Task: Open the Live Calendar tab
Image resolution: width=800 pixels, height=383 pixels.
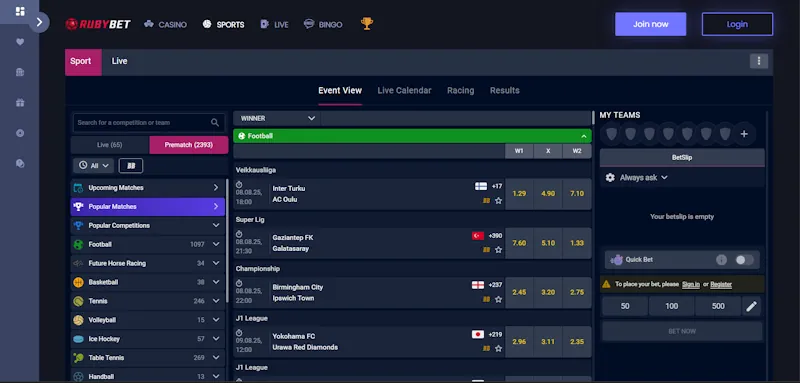Action: (x=404, y=91)
